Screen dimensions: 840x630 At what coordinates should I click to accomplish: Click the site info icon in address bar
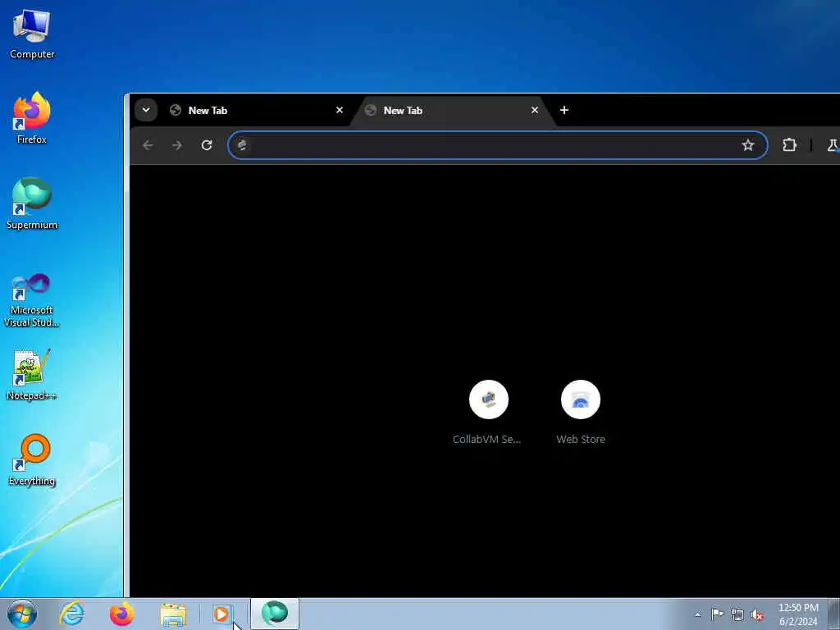tap(242, 145)
